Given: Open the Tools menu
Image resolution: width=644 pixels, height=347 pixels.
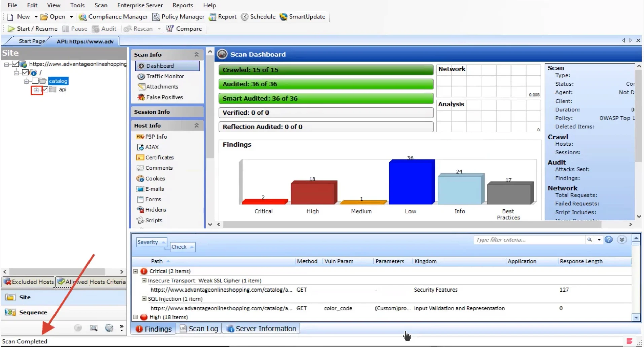Looking at the screenshot, I should coord(77,5).
